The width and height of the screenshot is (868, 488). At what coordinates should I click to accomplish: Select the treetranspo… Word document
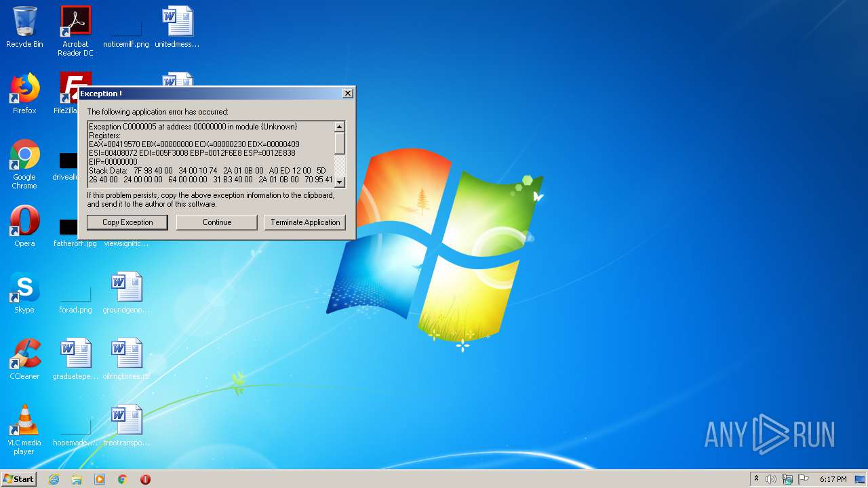click(126, 426)
